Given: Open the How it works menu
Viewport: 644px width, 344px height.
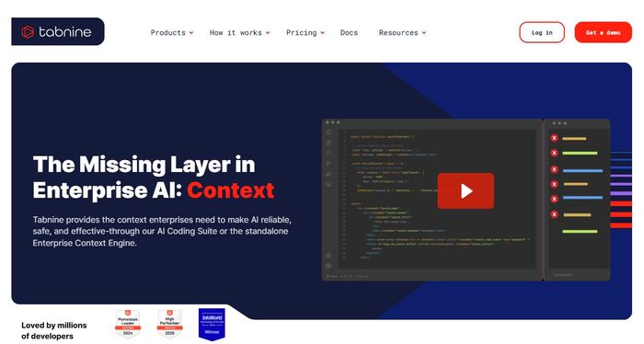Looking at the screenshot, I should [236, 33].
